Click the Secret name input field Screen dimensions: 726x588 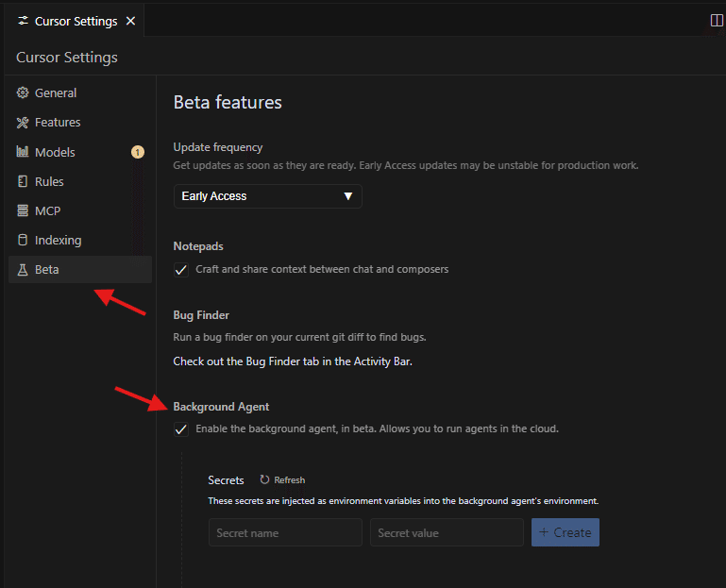click(285, 533)
